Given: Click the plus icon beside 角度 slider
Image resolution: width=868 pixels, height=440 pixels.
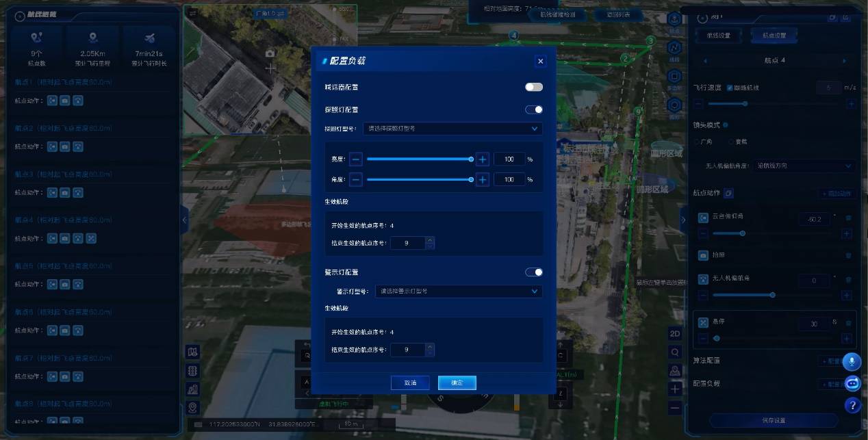Looking at the screenshot, I should pyautogui.click(x=483, y=180).
